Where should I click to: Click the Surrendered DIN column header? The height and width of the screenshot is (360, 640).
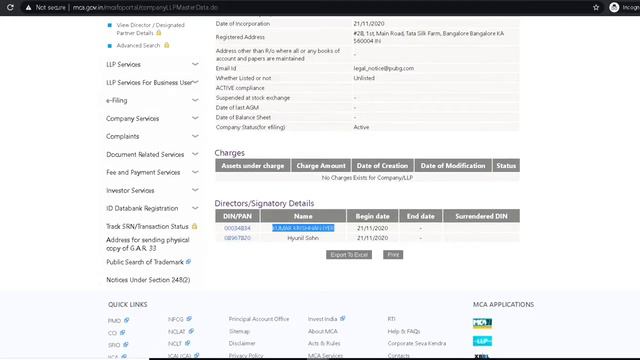click(482, 216)
